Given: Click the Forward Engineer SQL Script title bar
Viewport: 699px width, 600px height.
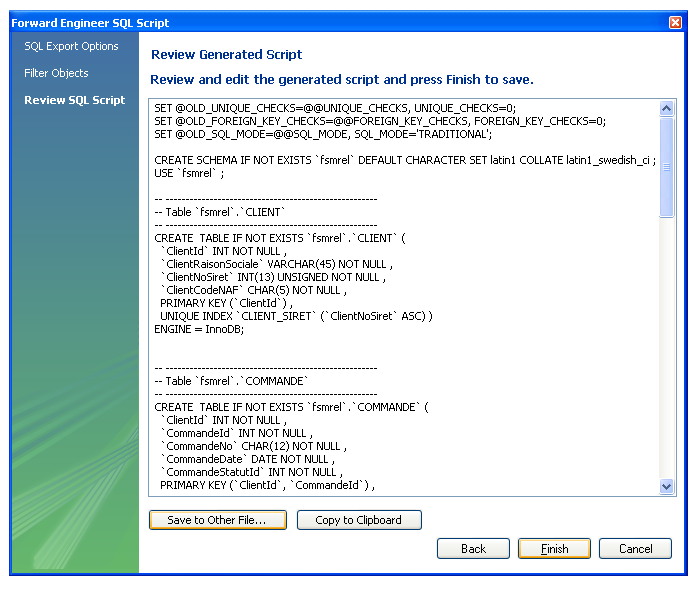Looking at the screenshot, I should (300, 22).
